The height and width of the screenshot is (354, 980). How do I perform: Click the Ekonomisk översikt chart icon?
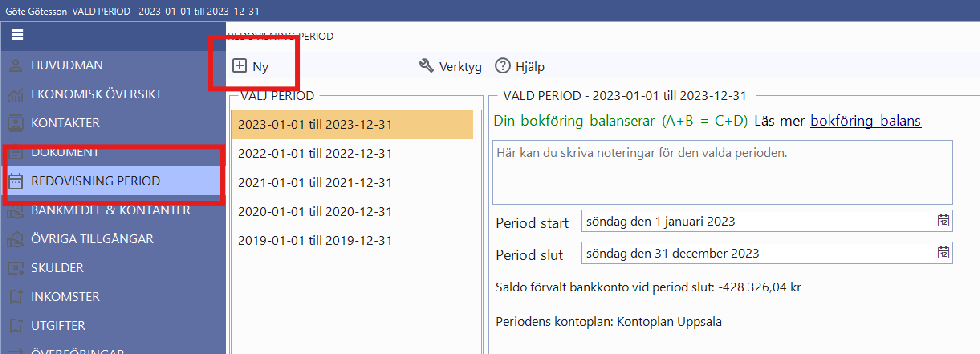point(16,94)
